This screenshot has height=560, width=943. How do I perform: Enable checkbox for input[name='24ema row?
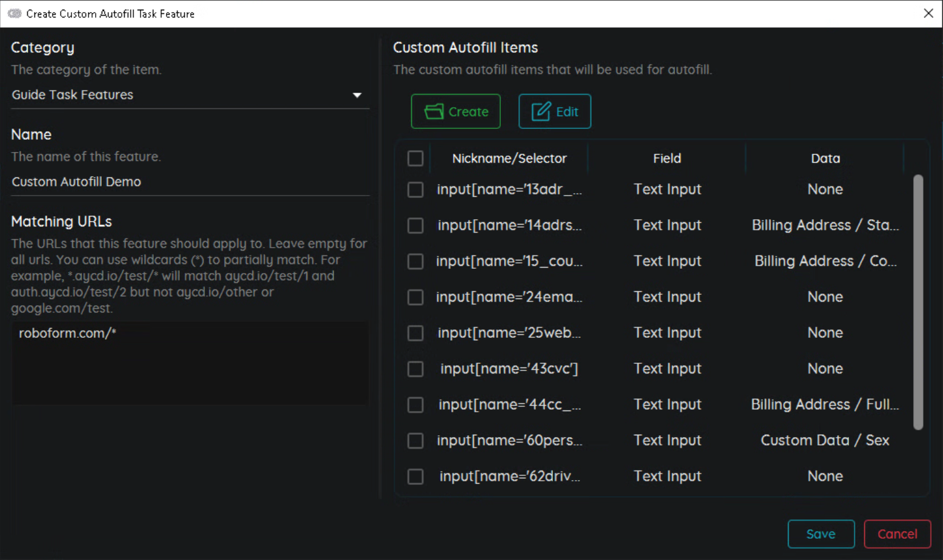click(x=415, y=297)
